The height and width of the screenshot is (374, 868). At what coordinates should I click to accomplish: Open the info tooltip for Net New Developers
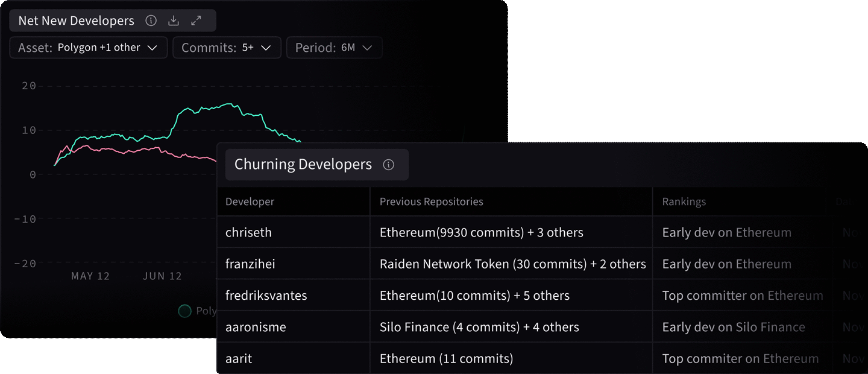(151, 20)
